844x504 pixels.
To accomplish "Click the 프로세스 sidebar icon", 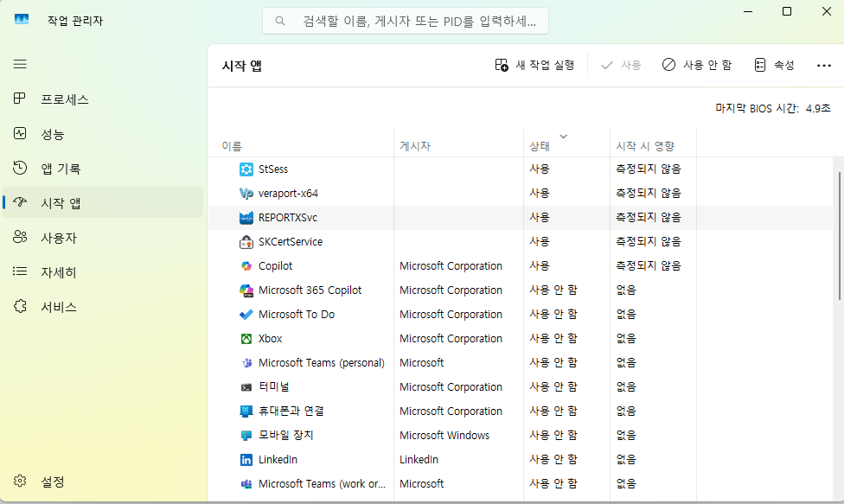I will coord(19,99).
